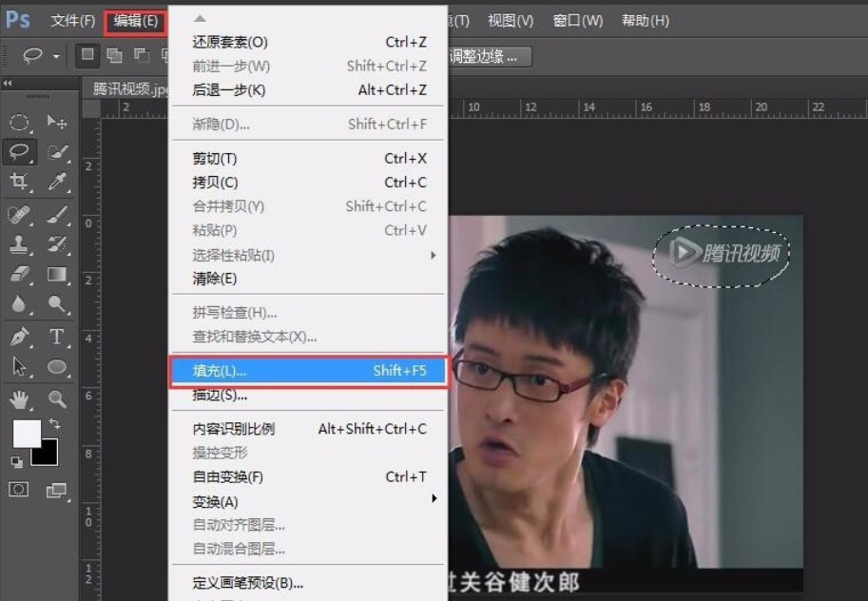Choose Free Transform (自由变换)

[308, 477]
